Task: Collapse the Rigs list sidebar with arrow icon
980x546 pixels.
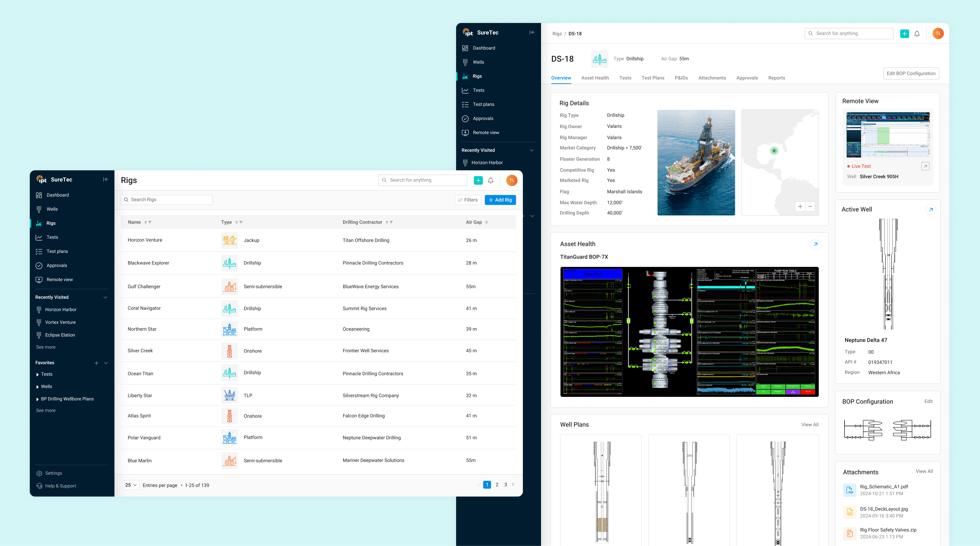Action: coord(106,179)
